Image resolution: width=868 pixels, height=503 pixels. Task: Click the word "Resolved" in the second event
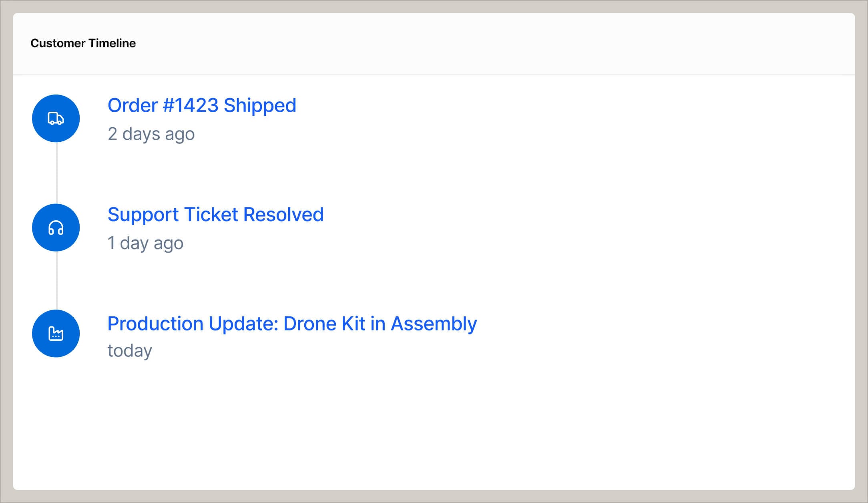pos(283,215)
